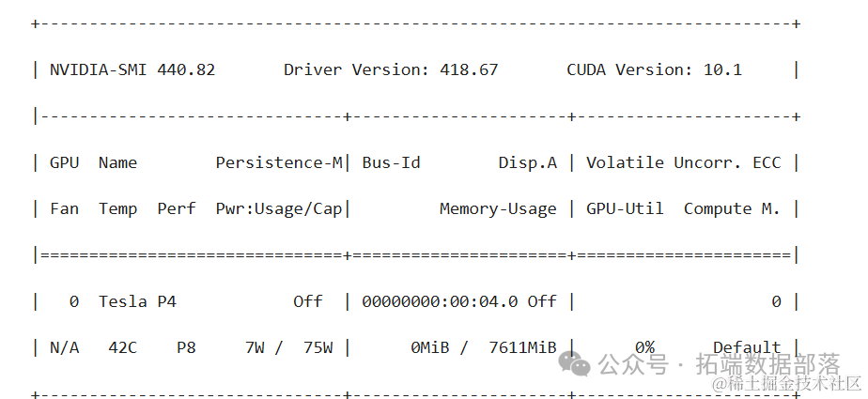The image size is (868, 399).
Task: Select the Tesla P4 GPU name
Action: [x=137, y=301]
